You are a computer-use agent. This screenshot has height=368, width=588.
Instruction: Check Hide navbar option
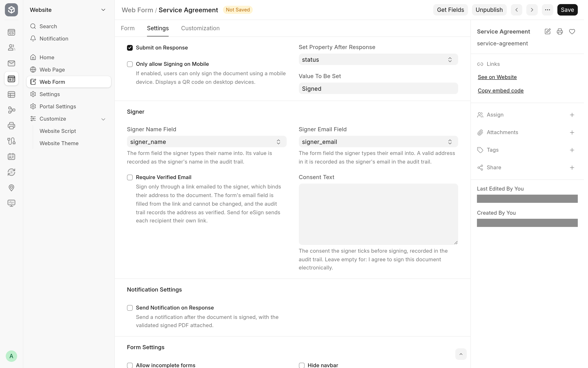302,365
